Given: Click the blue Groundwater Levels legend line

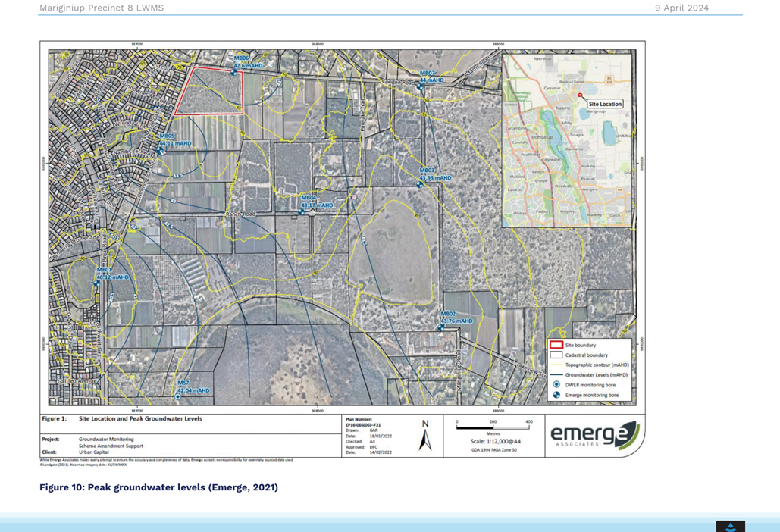Looking at the screenshot, I should (556, 375).
